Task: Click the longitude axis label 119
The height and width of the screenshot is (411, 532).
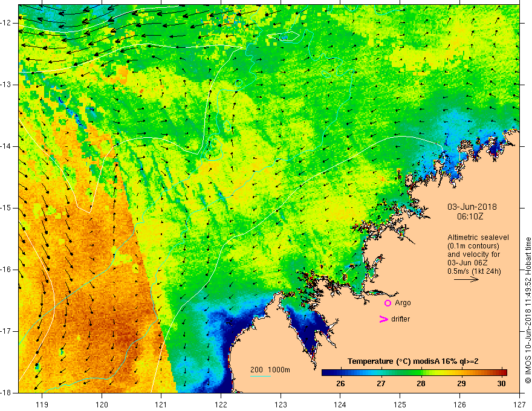Action: click(x=42, y=404)
